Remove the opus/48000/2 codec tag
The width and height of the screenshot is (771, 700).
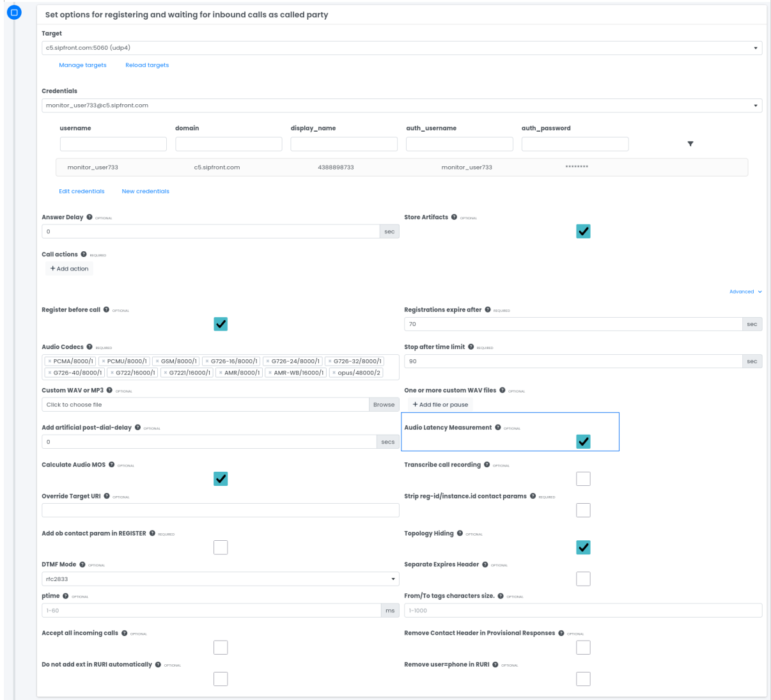[333, 373]
